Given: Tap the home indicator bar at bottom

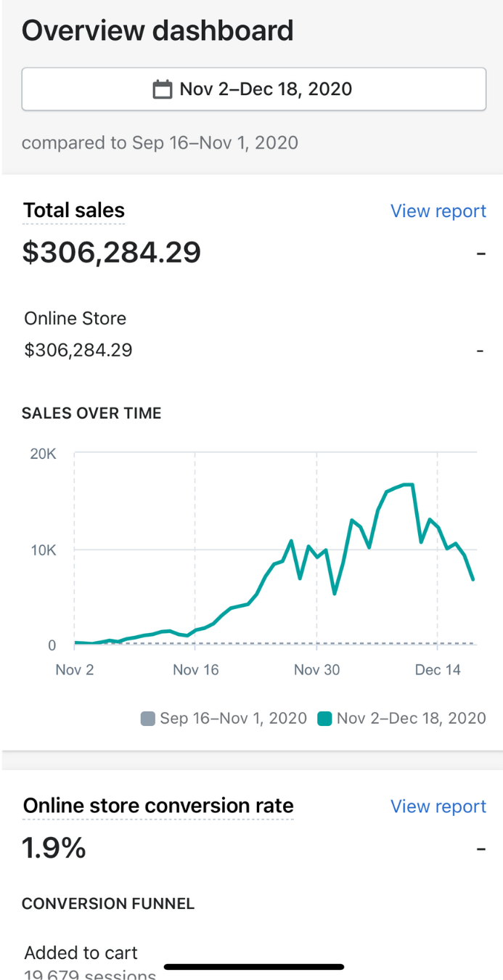Looking at the screenshot, I should 254,967.
